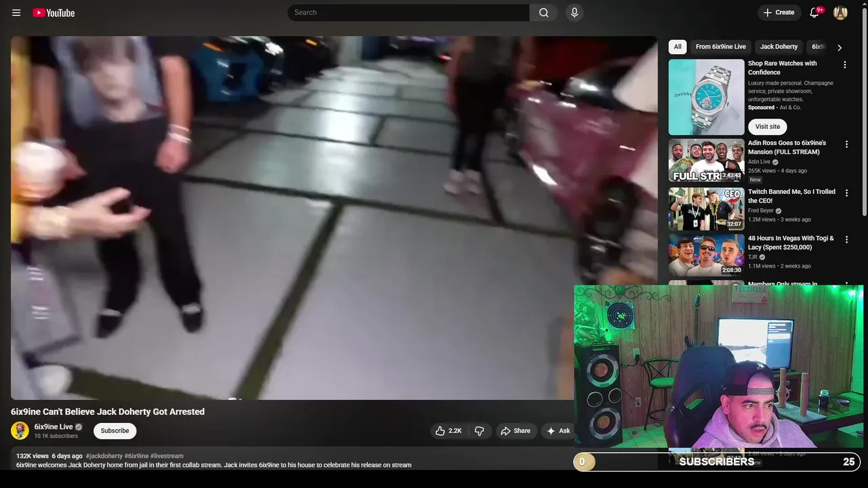Viewport: 868px width, 488px height.
Task: Focus the Search input field
Action: coord(408,12)
